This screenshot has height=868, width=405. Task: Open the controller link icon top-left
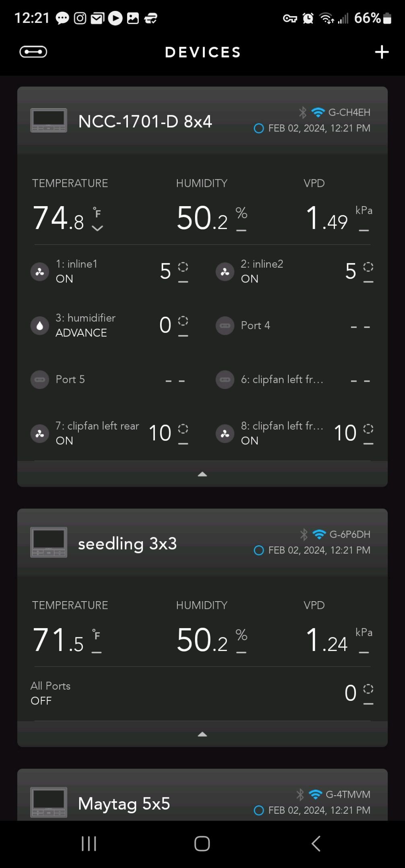click(x=33, y=52)
